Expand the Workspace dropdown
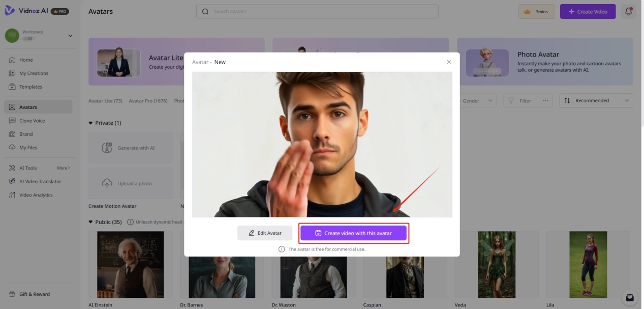Screen dimensions: 644x309 (x=70, y=36)
